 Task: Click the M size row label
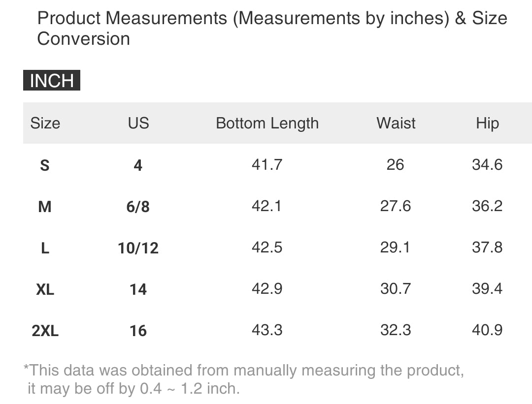pyautogui.click(x=45, y=207)
